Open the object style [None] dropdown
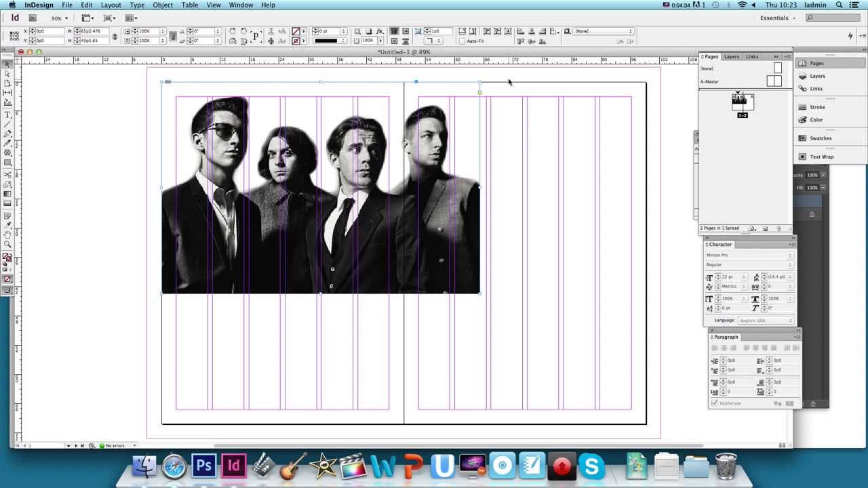868x488 pixels. point(604,31)
